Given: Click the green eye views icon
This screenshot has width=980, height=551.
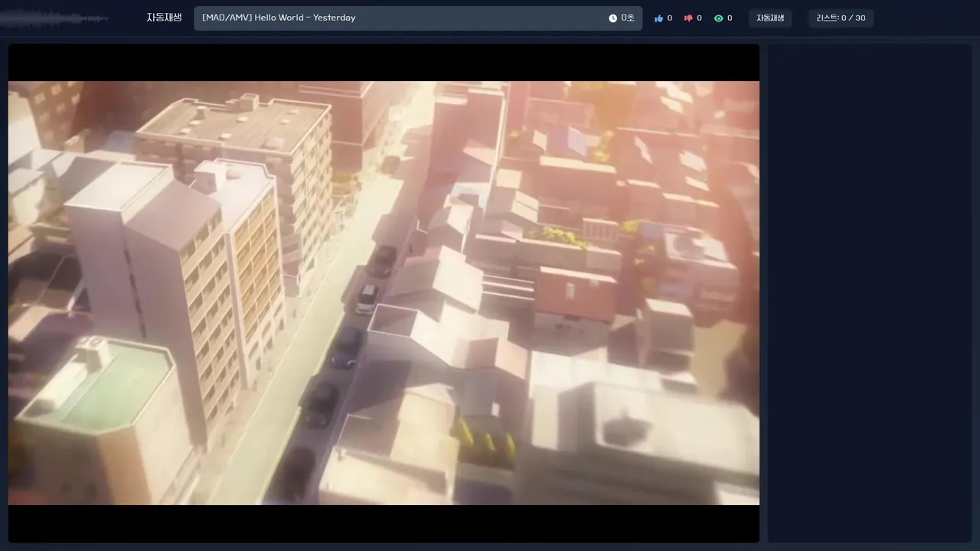Looking at the screenshot, I should tap(718, 18).
